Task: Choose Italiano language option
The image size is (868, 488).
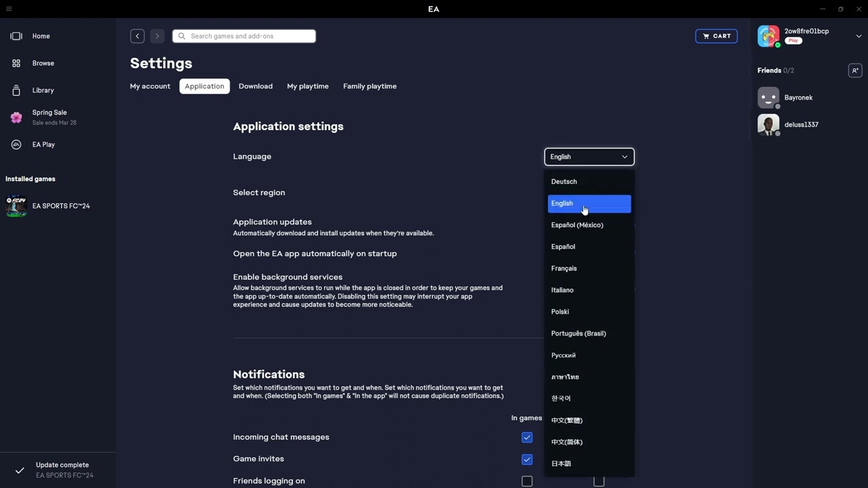Action: pos(589,290)
